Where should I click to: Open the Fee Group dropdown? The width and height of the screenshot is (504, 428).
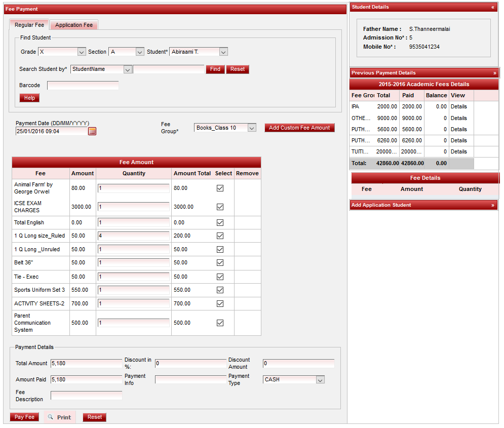252,128
